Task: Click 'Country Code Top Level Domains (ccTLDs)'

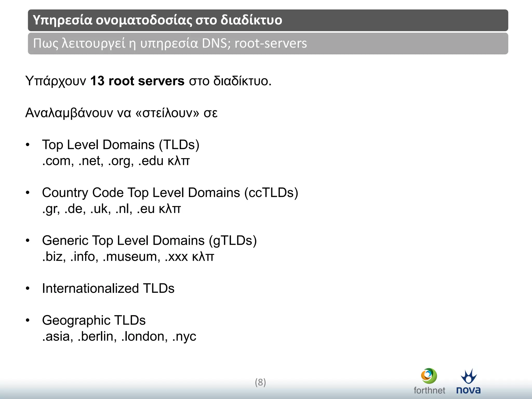Action: pos(170,193)
